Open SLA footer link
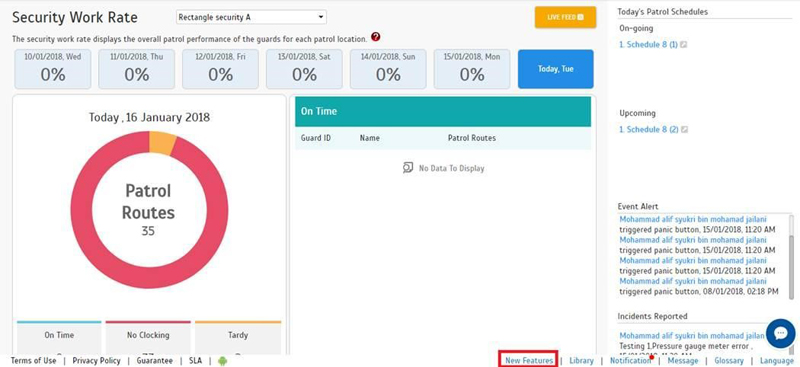Screen dimensions: 800x367 195,360
